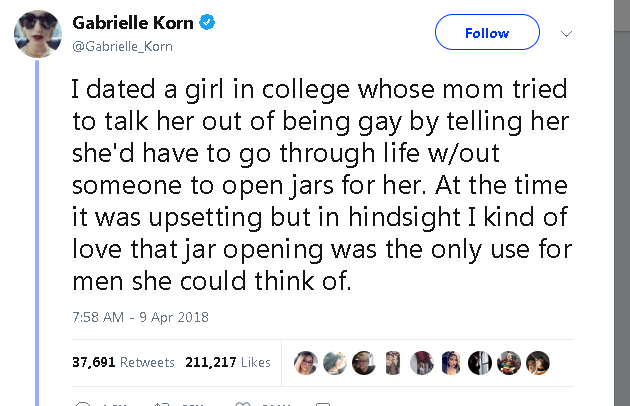View the 37,691 Retweets list
630x406 pixels.
coord(123,362)
